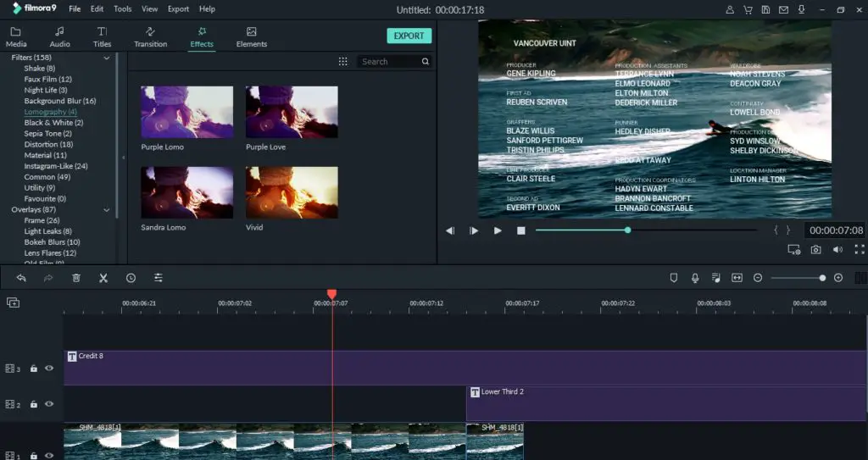Select Black & White (2) category
The width and height of the screenshot is (868, 460).
point(53,122)
